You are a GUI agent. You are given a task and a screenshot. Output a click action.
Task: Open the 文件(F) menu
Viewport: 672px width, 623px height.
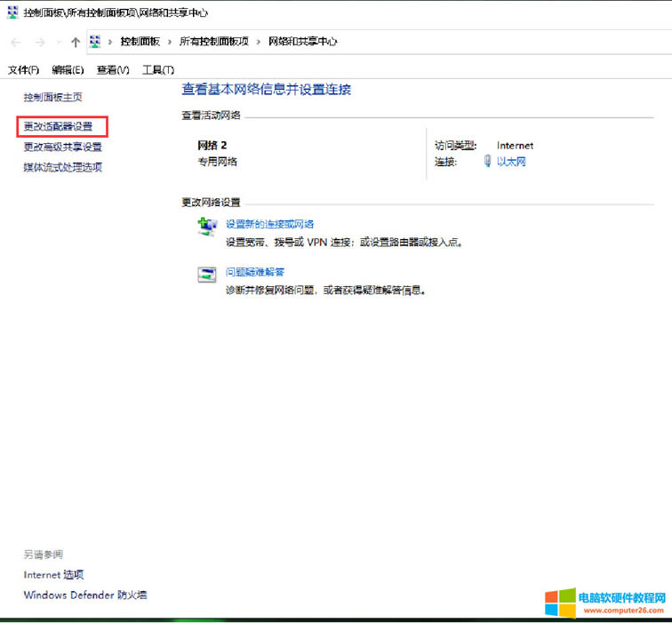[23, 70]
